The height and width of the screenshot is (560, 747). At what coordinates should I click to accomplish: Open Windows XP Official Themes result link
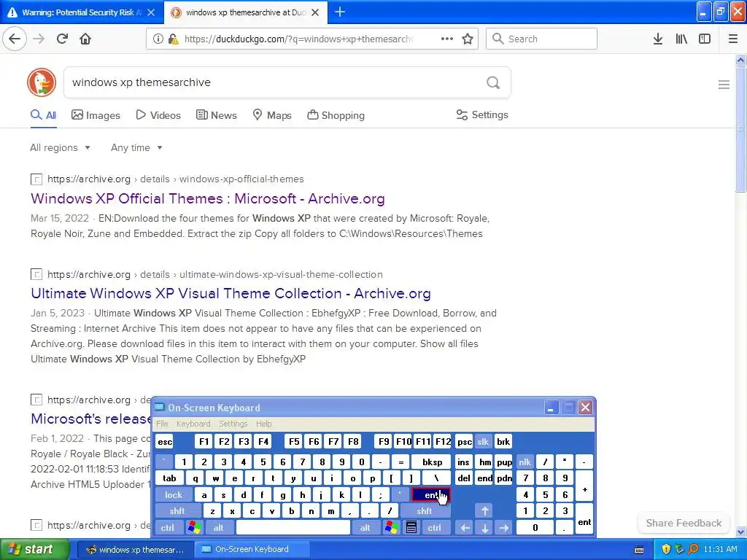click(x=208, y=198)
